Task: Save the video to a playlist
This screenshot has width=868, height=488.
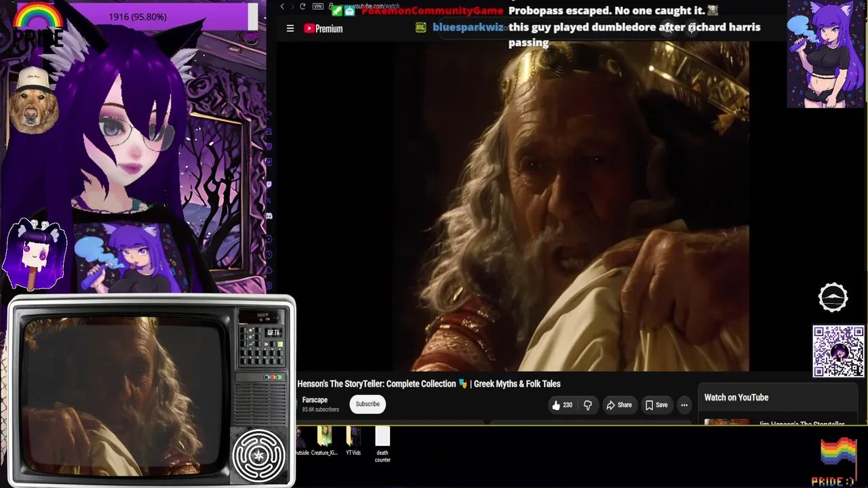Action: (x=656, y=405)
